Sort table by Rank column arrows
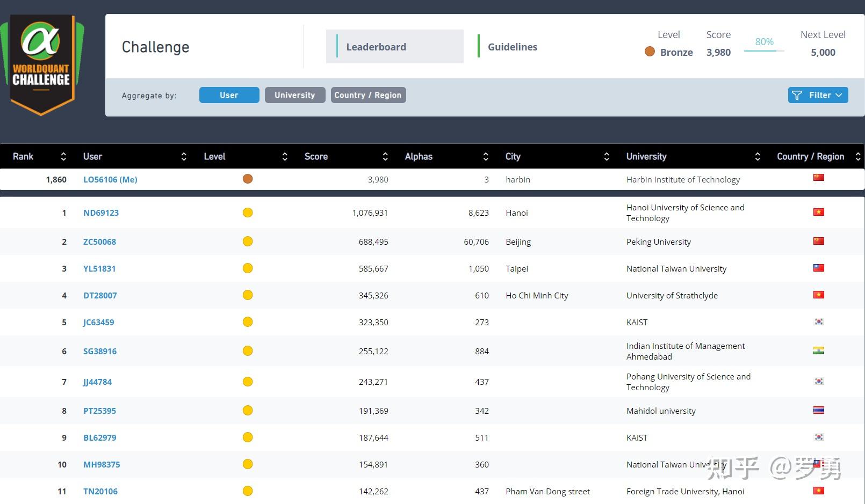Viewport: 865px width, 504px height. (x=63, y=157)
